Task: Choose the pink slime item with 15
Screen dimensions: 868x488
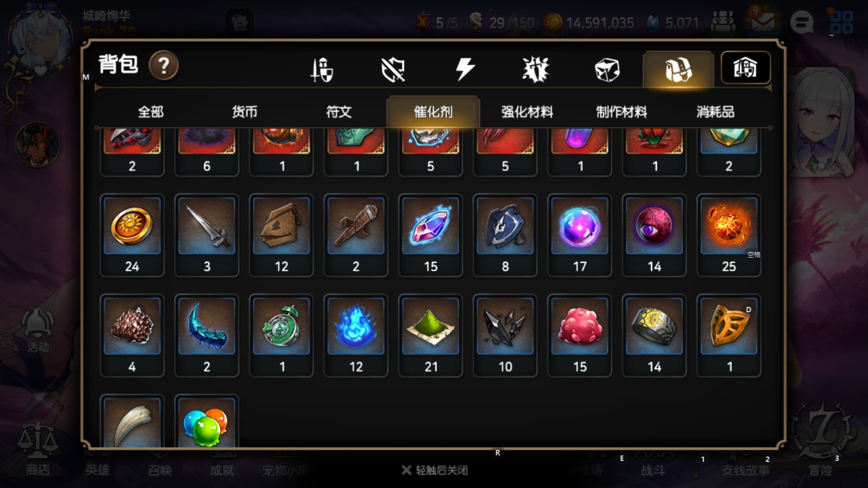Action: (580, 336)
